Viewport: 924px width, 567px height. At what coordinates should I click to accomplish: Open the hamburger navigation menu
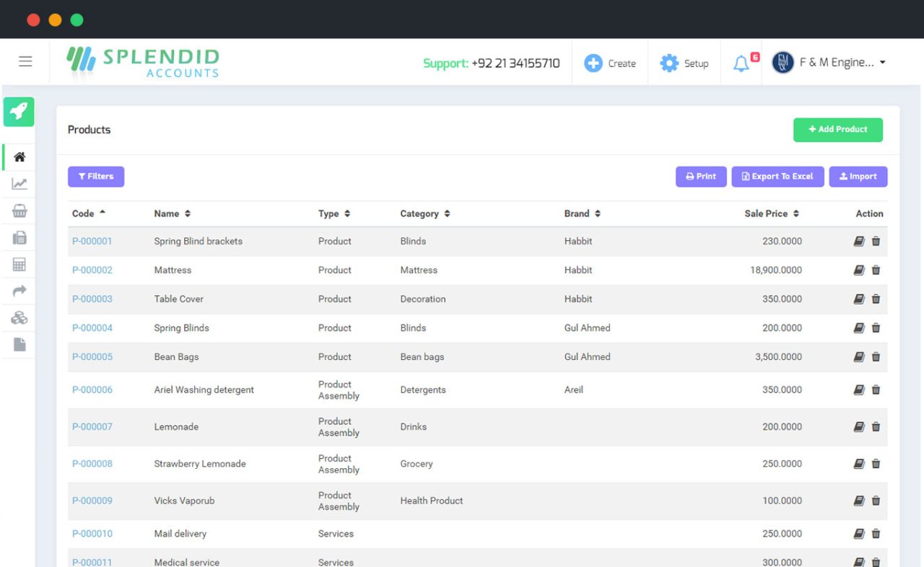[x=25, y=61]
